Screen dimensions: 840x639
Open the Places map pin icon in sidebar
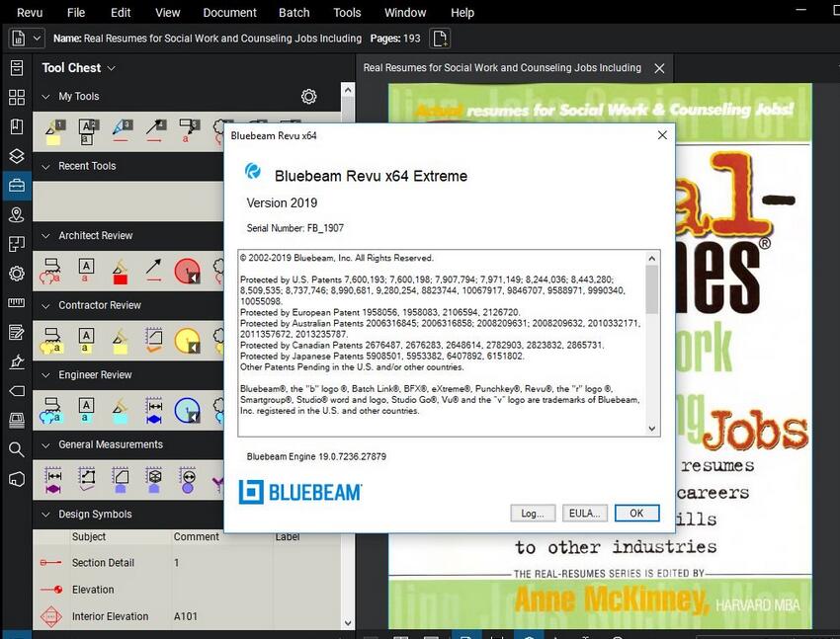tap(17, 214)
